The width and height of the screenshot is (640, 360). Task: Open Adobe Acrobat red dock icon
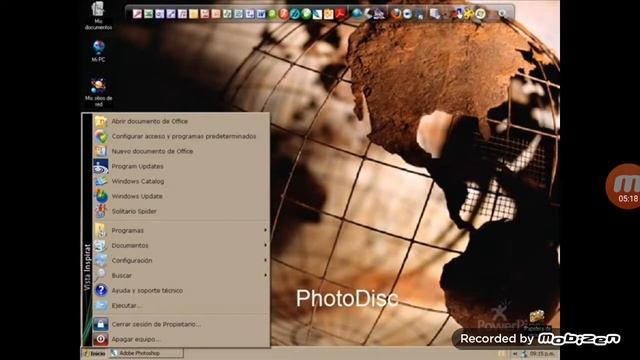[340, 14]
